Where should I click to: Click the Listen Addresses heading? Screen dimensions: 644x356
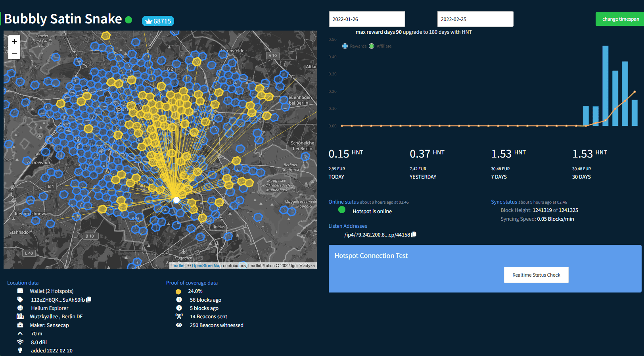point(348,226)
